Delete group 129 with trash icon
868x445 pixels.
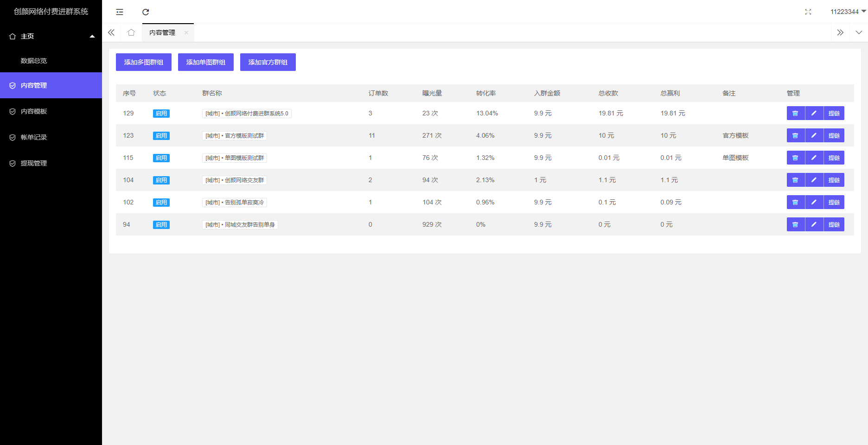[795, 114]
